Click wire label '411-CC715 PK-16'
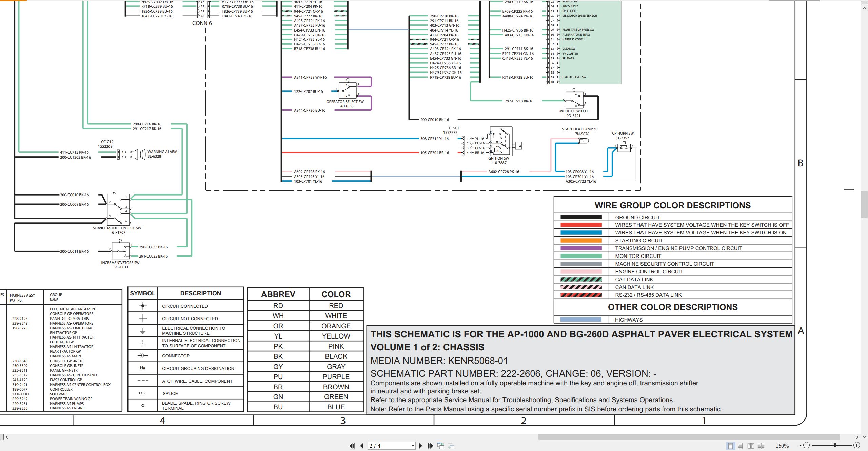868x451 pixels. (74, 152)
